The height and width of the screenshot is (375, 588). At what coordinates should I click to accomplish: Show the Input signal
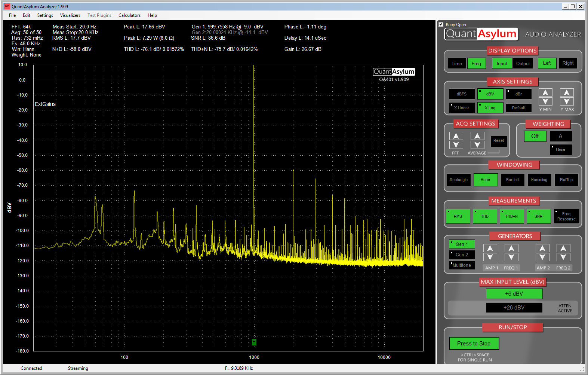[x=502, y=64]
